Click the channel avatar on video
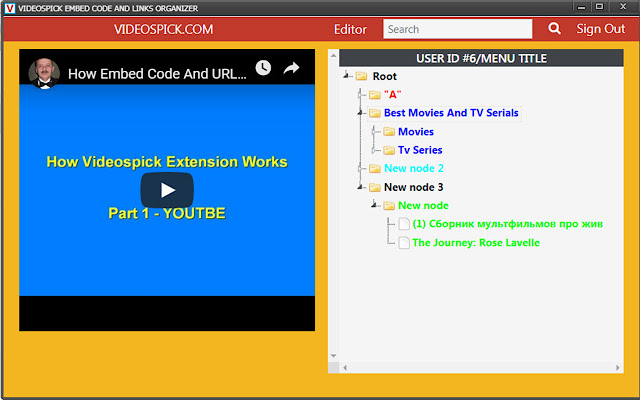 click(x=44, y=73)
